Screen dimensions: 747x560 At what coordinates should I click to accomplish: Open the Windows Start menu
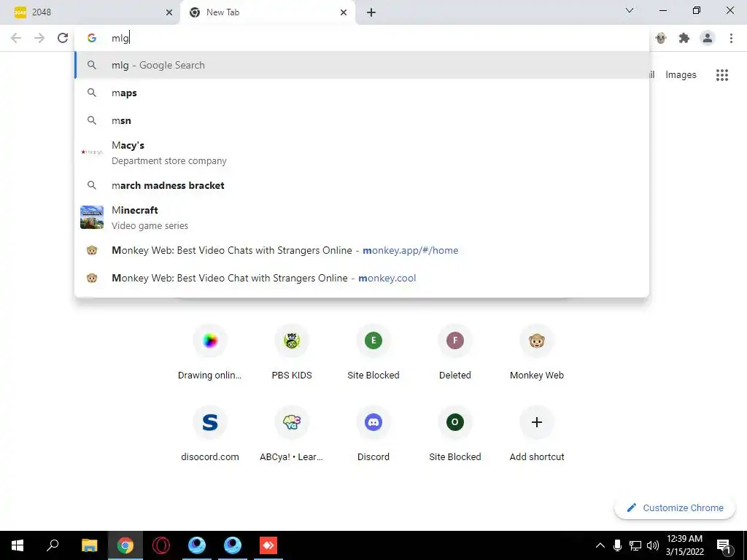click(x=18, y=545)
